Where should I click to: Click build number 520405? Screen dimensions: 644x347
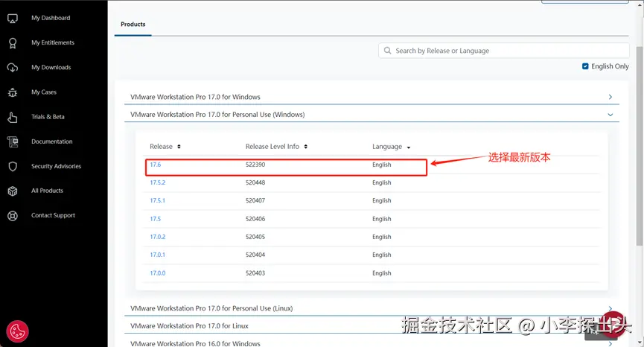pos(255,237)
